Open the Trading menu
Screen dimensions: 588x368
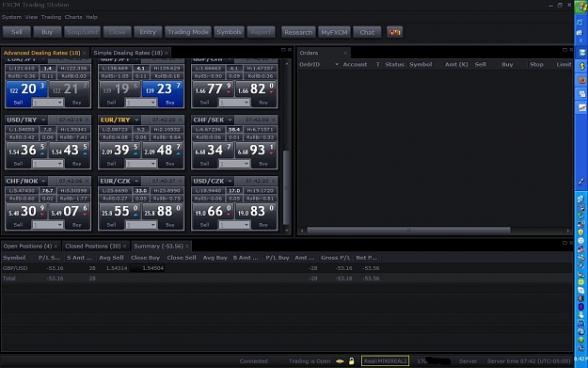pos(51,17)
